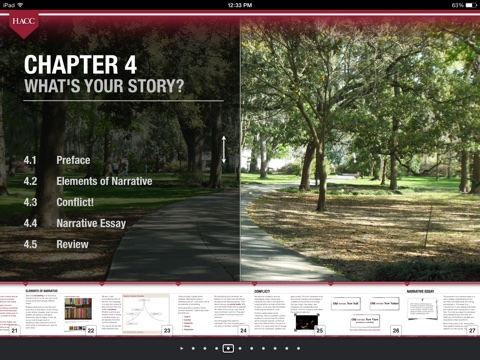Select the highlighted current chapter dot
Image resolution: width=480 pixels, height=360 pixels.
coord(228,348)
